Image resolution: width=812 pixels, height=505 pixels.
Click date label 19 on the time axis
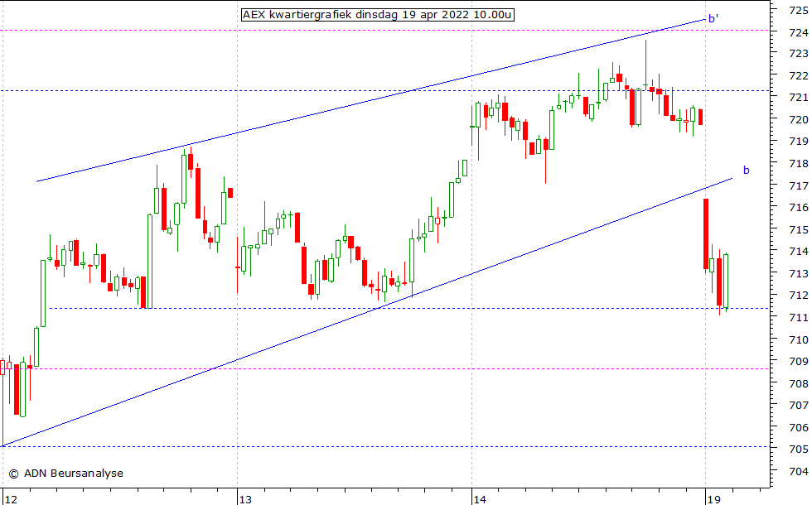[x=713, y=499]
